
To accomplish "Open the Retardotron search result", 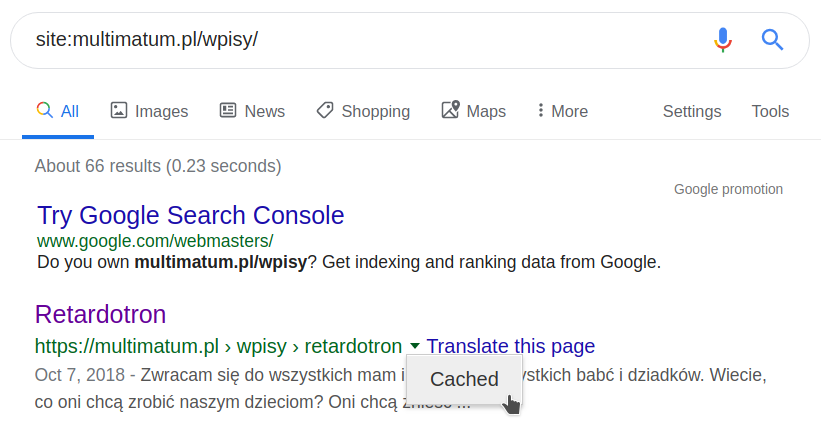I will [100, 315].
